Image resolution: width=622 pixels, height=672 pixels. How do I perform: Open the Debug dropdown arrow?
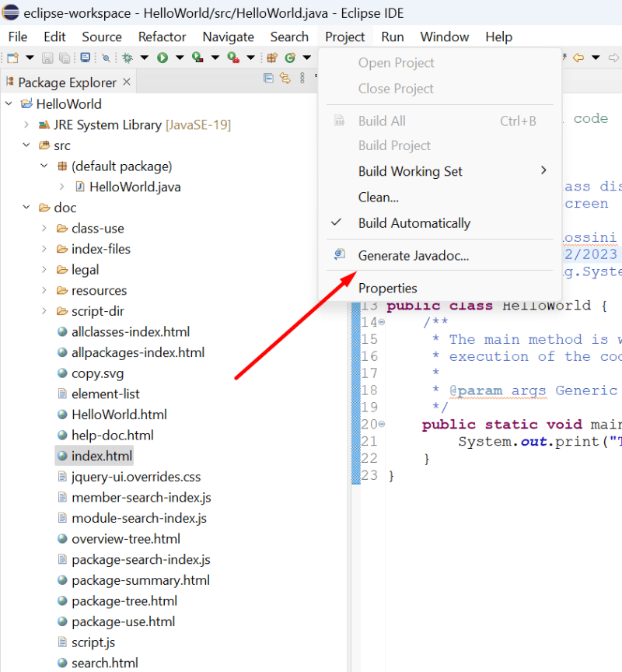pos(145,58)
